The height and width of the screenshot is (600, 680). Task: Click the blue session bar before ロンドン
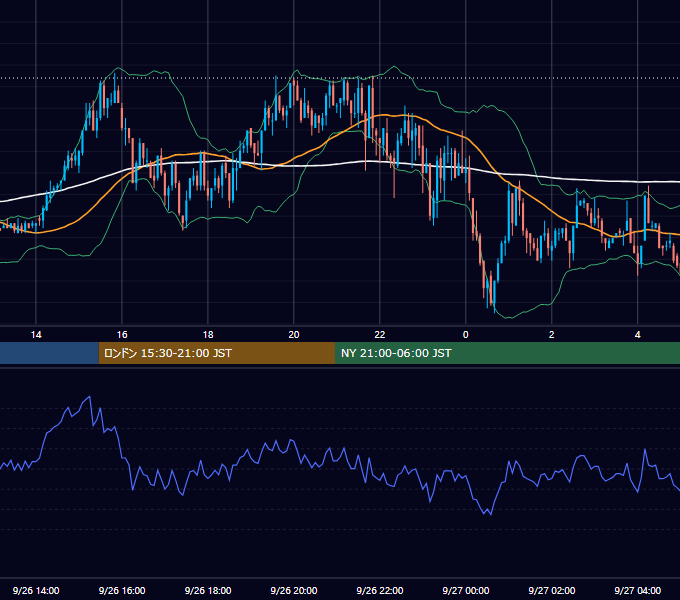[49, 353]
